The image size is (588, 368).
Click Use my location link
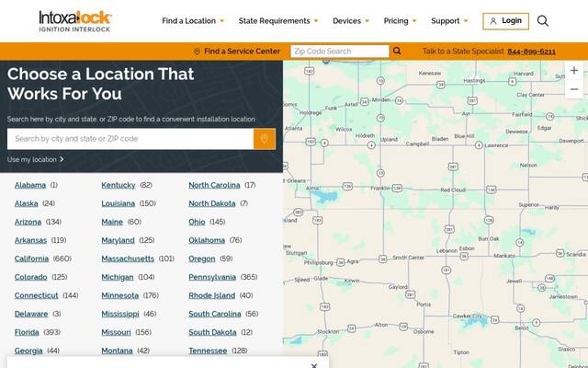pos(36,159)
